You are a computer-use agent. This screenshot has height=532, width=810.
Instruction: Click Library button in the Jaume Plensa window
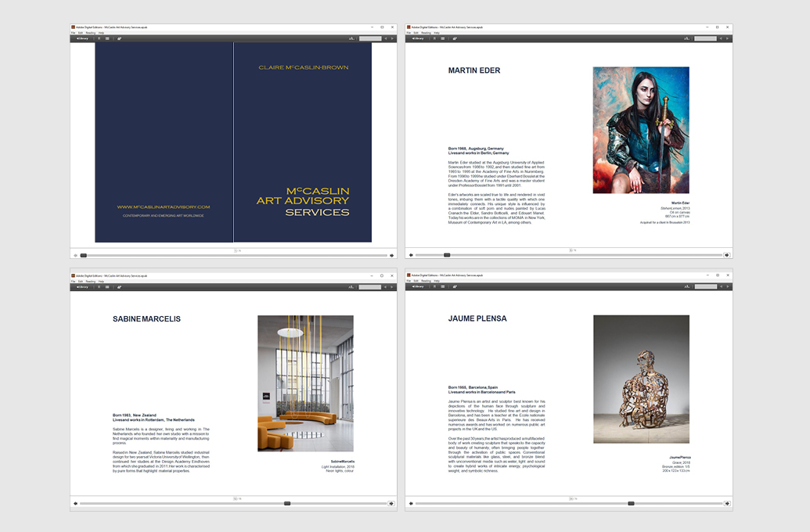tap(416, 286)
